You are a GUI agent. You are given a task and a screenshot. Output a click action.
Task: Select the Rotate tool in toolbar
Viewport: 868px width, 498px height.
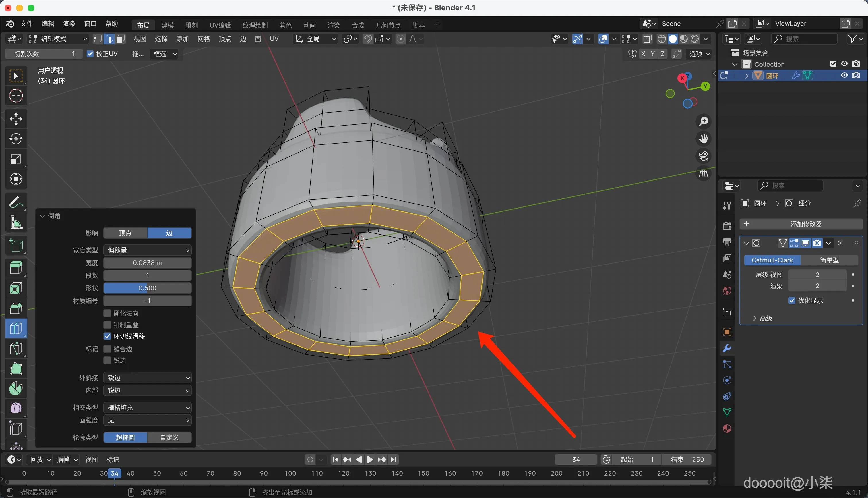click(16, 139)
